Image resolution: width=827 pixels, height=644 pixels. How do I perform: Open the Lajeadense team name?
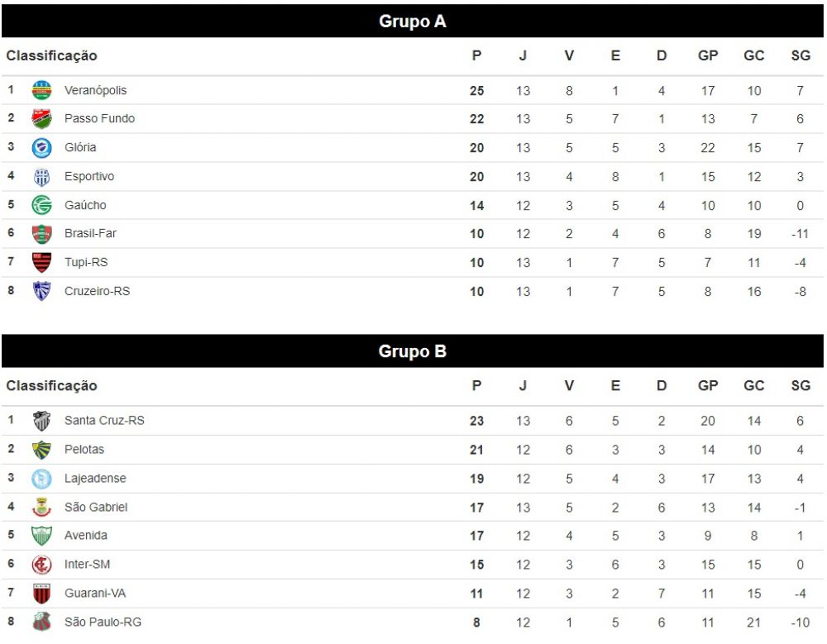[x=95, y=479]
